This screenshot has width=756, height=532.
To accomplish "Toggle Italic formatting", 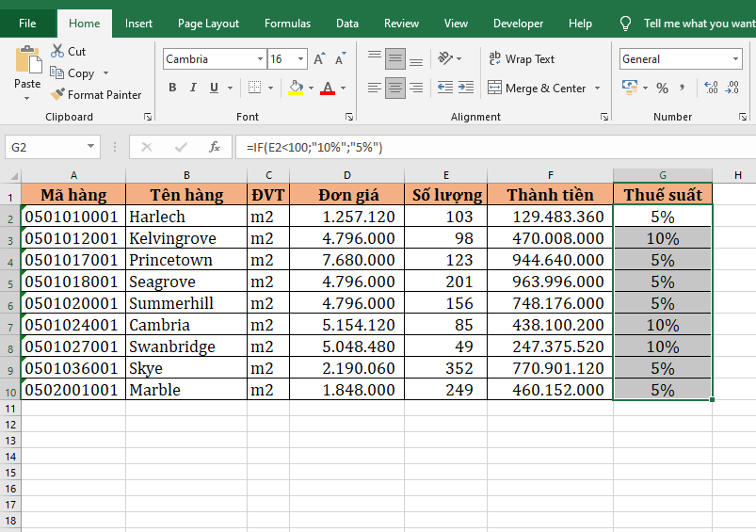I will coord(194,88).
